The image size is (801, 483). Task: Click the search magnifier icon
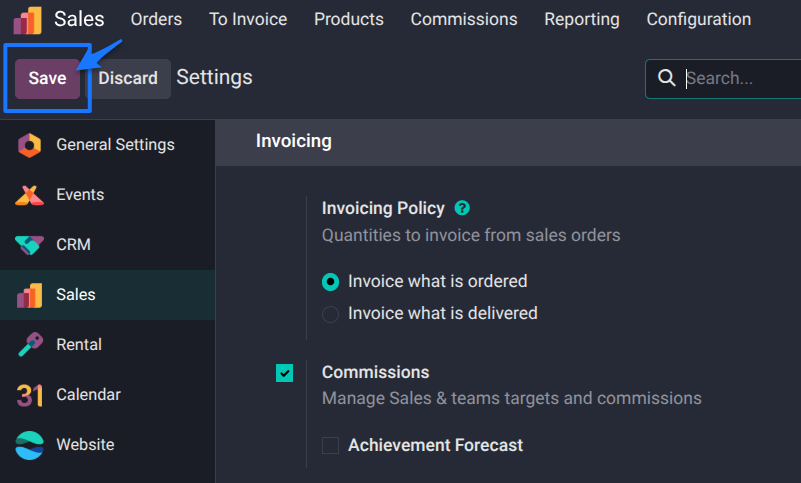665,78
